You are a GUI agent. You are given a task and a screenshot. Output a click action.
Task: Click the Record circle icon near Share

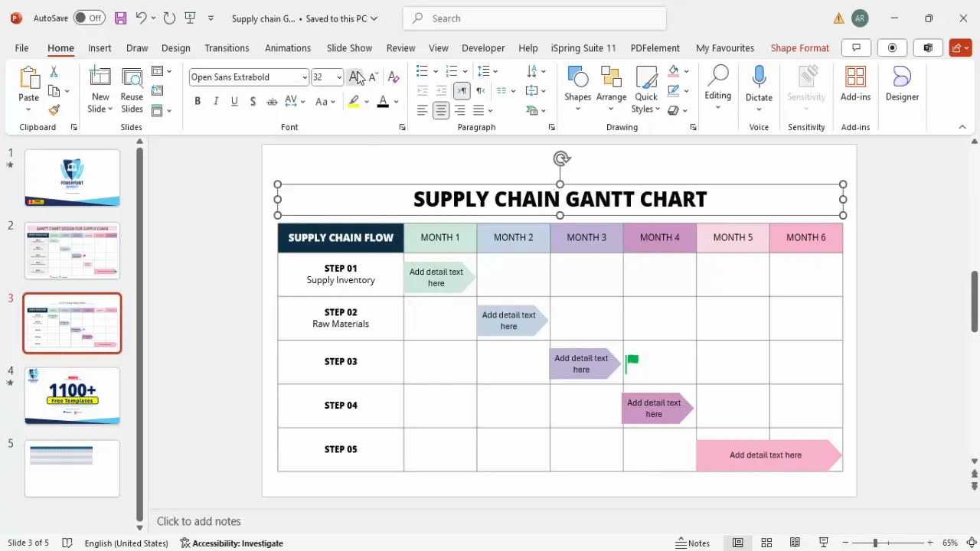coord(892,47)
